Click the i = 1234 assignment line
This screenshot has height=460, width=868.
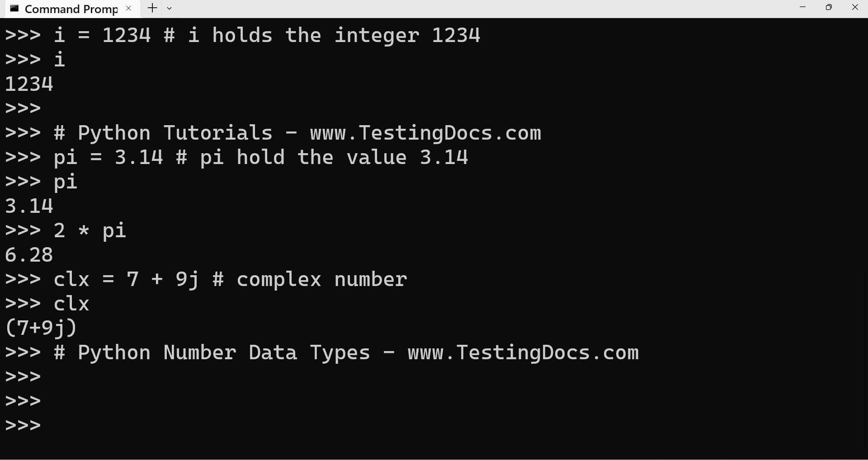click(x=242, y=35)
